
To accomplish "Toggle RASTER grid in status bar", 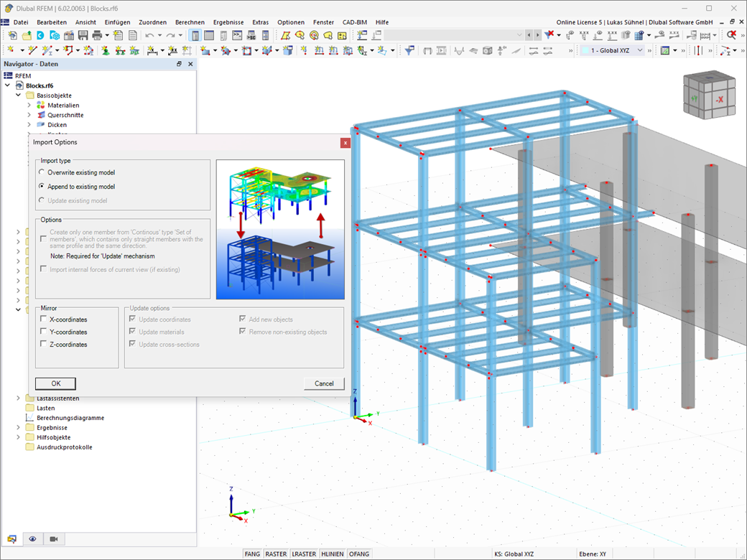I will tap(276, 554).
